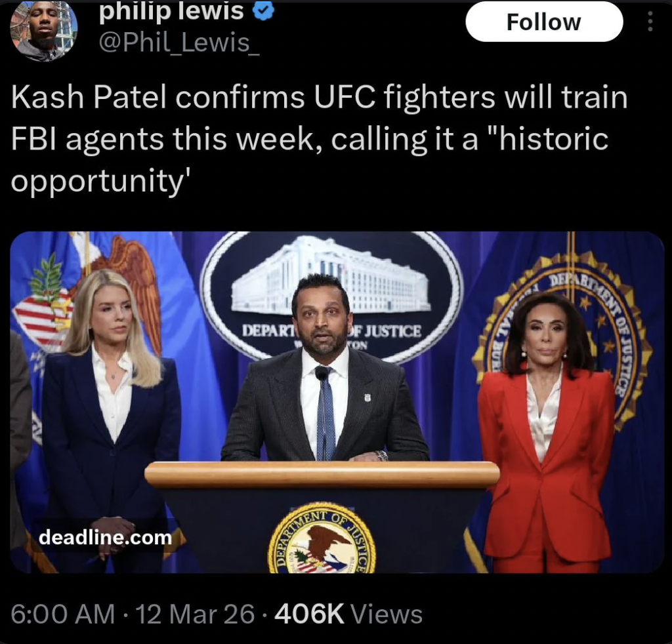Viewport: 672px width, 644px height.
Task: Follow the philip lewis account
Action: pos(544,22)
